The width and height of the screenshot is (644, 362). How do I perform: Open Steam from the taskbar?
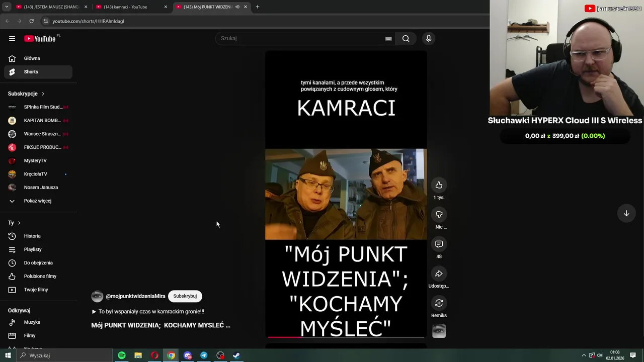coord(236,355)
